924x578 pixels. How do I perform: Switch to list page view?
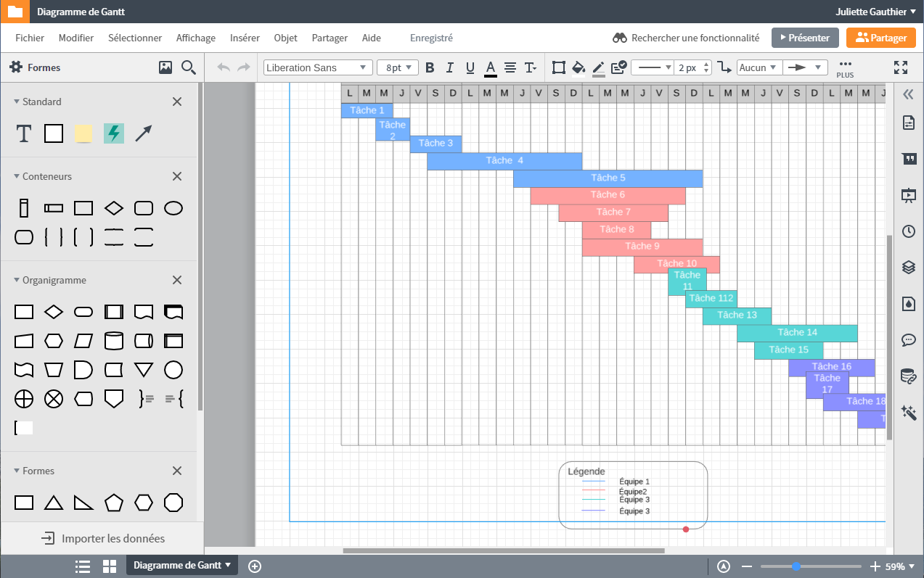click(x=83, y=566)
